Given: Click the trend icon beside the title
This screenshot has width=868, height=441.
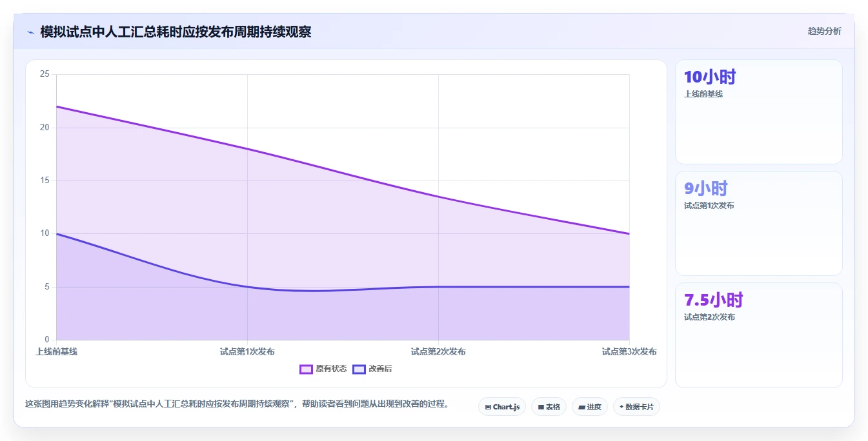Looking at the screenshot, I should [x=30, y=32].
